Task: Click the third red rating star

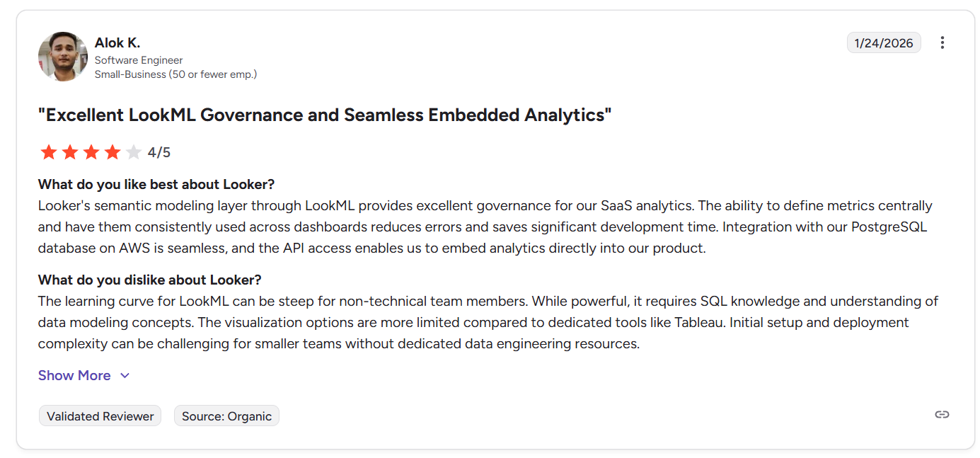Action: click(91, 152)
